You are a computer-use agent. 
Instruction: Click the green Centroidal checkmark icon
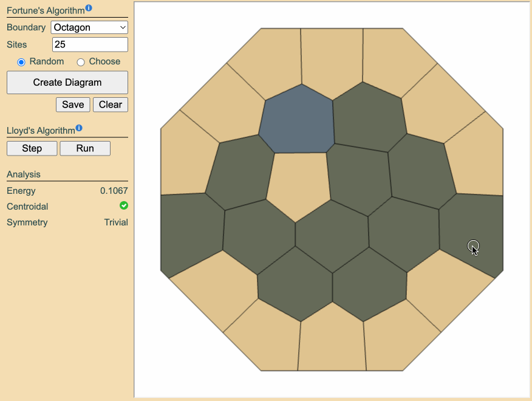[x=124, y=205]
